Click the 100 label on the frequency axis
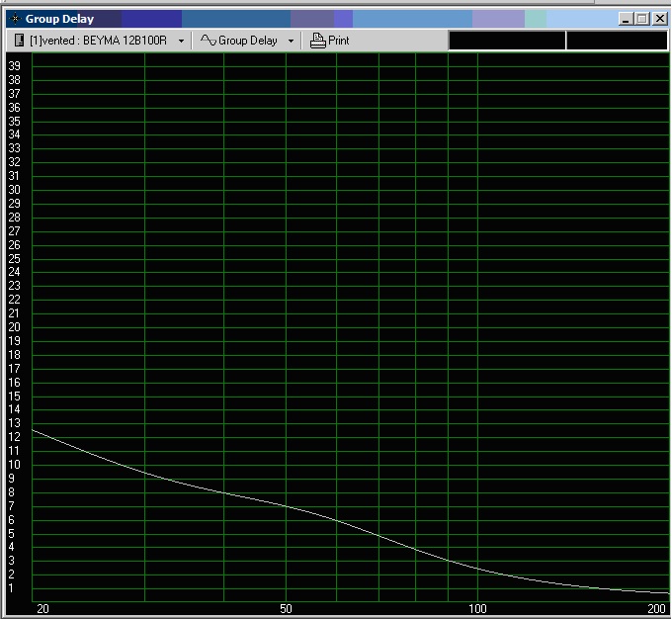Viewport: 672px width, 619px height. click(x=477, y=608)
